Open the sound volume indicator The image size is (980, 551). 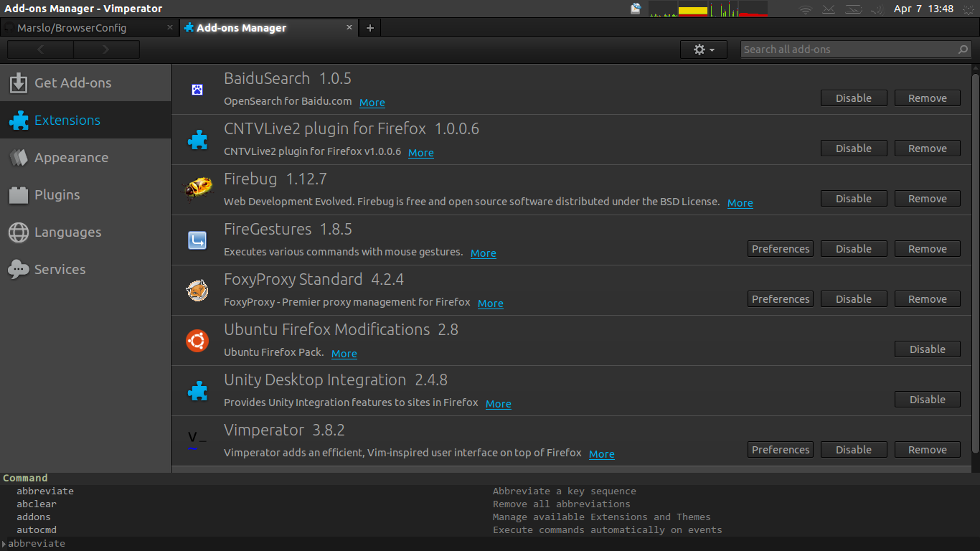click(x=876, y=9)
